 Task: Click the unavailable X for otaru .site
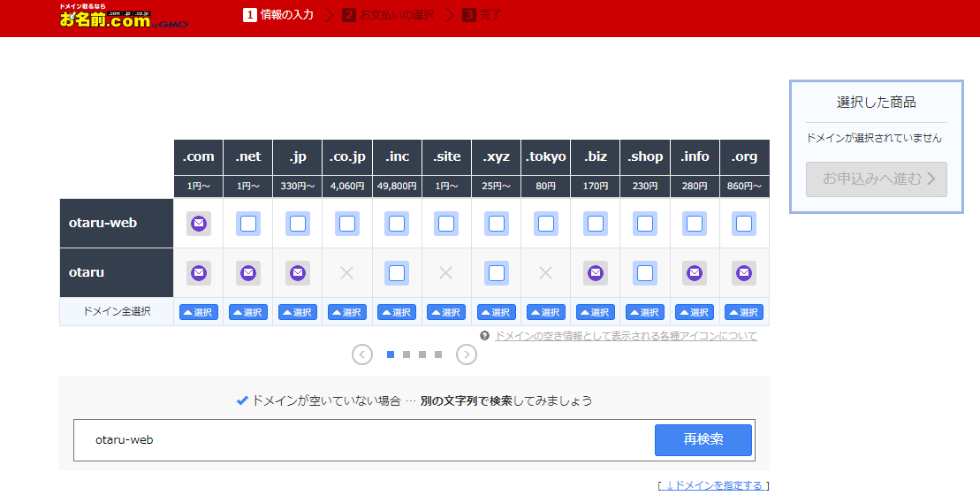point(445,272)
